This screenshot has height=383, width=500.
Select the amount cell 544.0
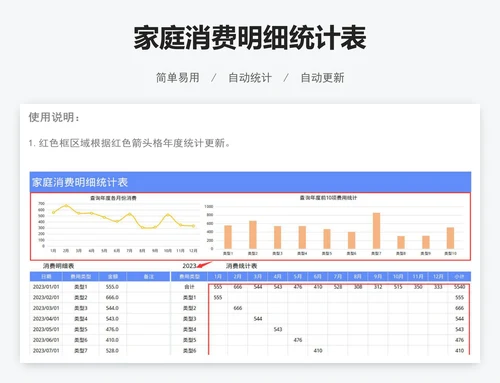(x=112, y=308)
